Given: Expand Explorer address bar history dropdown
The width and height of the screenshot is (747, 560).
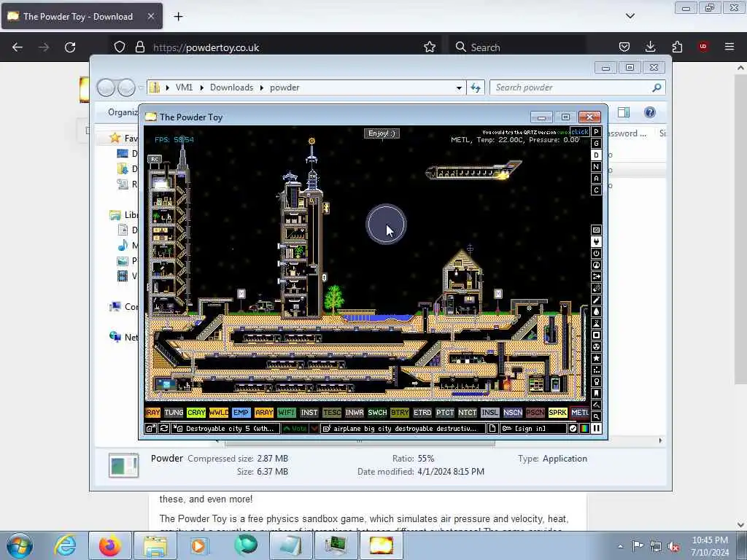Looking at the screenshot, I should (459, 87).
